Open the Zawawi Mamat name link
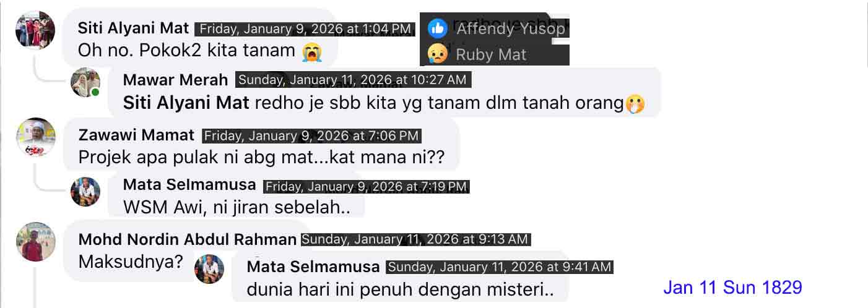This screenshot has width=868, height=308. [x=136, y=135]
